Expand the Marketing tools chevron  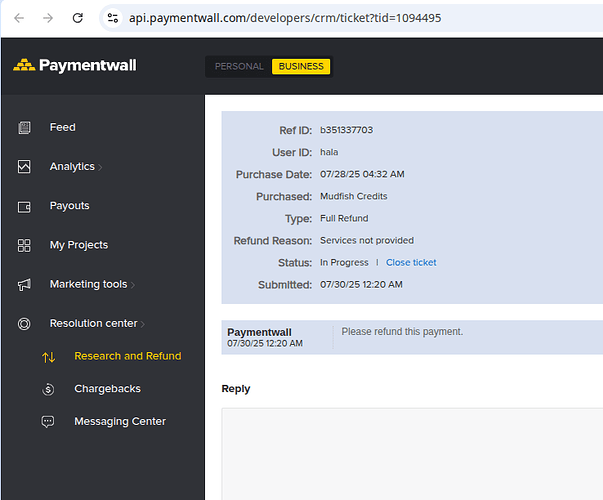click(133, 285)
